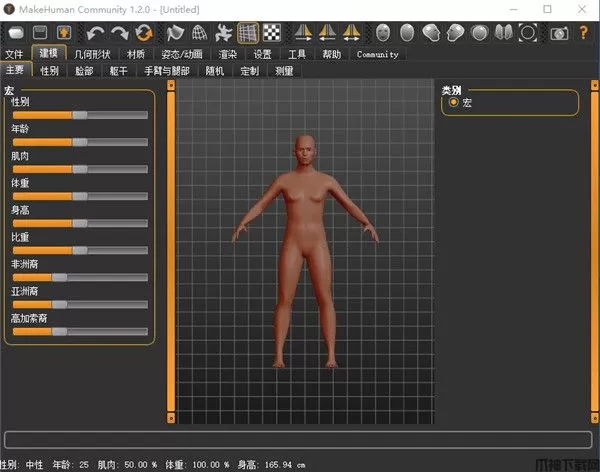Viewport: 600px width, 472px height.
Task: Click the pose figure toolbar icon
Action: pos(223,33)
